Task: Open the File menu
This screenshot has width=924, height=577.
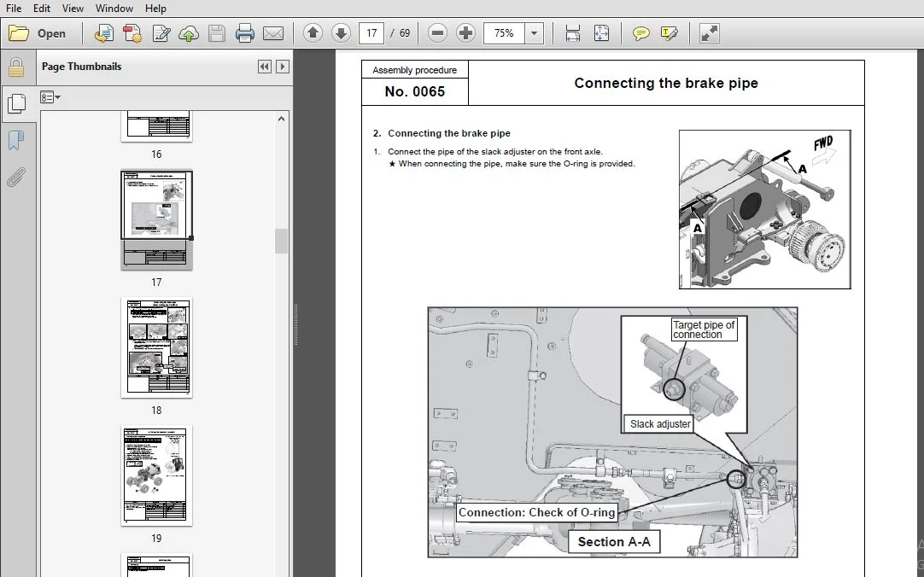Action: [14, 9]
